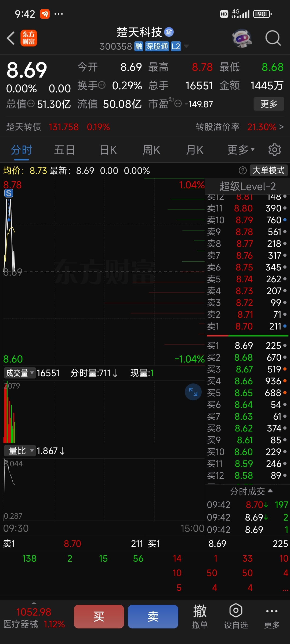The image size is (290, 644).
Task: Open the help question-mark icon
Action: pyautogui.click(x=242, y=170)
